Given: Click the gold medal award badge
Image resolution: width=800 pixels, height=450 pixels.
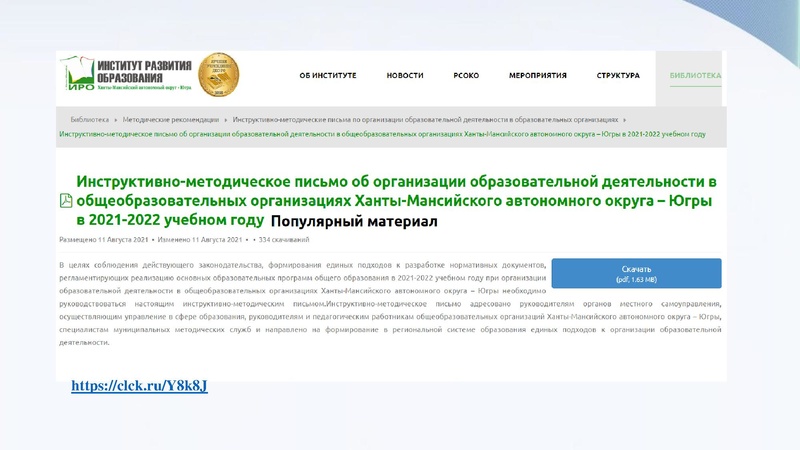Looking at the screenshot, I should tap(217, 74).
